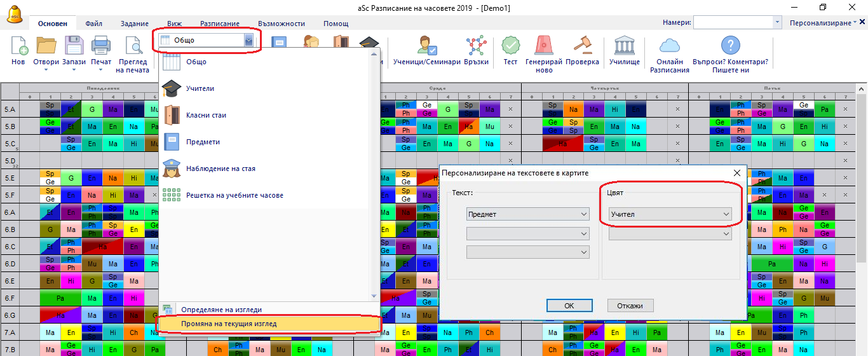Click the Училище building icon
The height and width of the screenshot is (356, 868).
[624, 47]
